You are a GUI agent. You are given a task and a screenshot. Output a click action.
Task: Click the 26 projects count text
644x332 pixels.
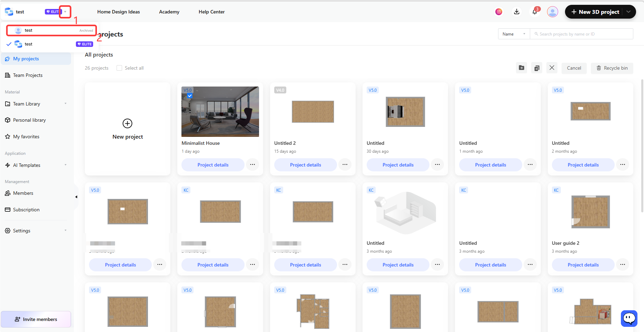(97, 68)
